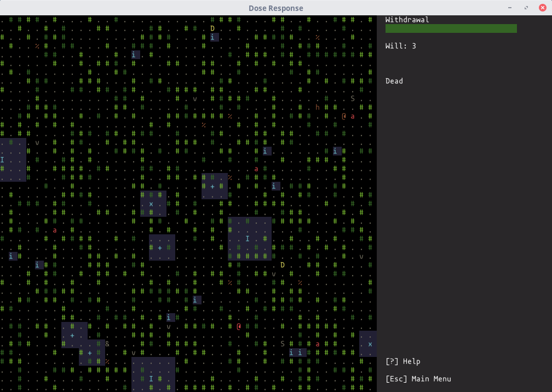This screenshot has height=392, width=552.
Task: Click the % food beside the bottom + room
Action: pos(107,361)
